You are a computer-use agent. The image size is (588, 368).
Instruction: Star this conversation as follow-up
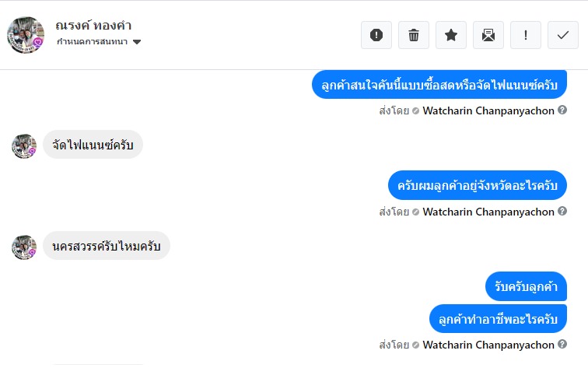pos(451,34)
